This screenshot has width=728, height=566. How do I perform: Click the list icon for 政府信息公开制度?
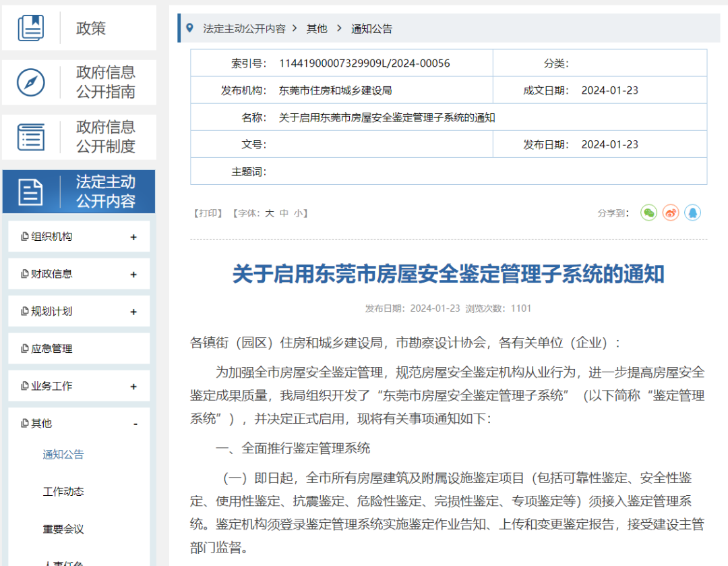point(31,137)
